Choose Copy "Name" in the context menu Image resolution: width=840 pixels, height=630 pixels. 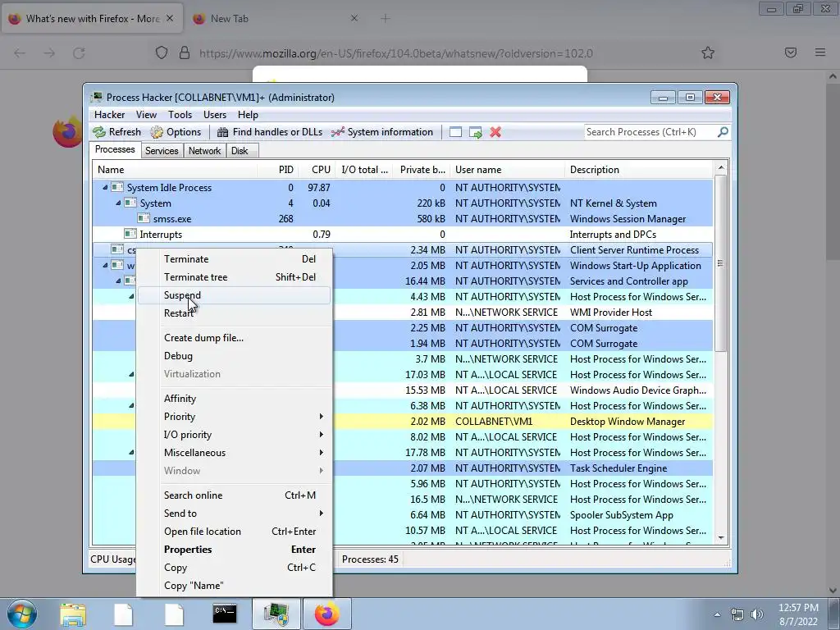234,586
